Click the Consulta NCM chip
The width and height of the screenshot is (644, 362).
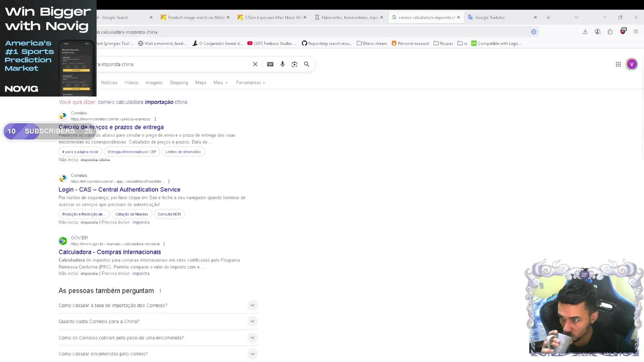pos(169,214)
